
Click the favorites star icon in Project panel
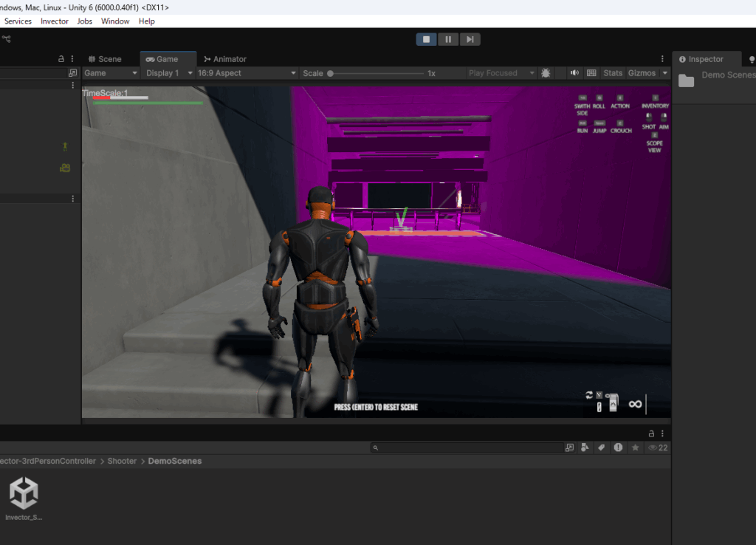pos(635,448)
